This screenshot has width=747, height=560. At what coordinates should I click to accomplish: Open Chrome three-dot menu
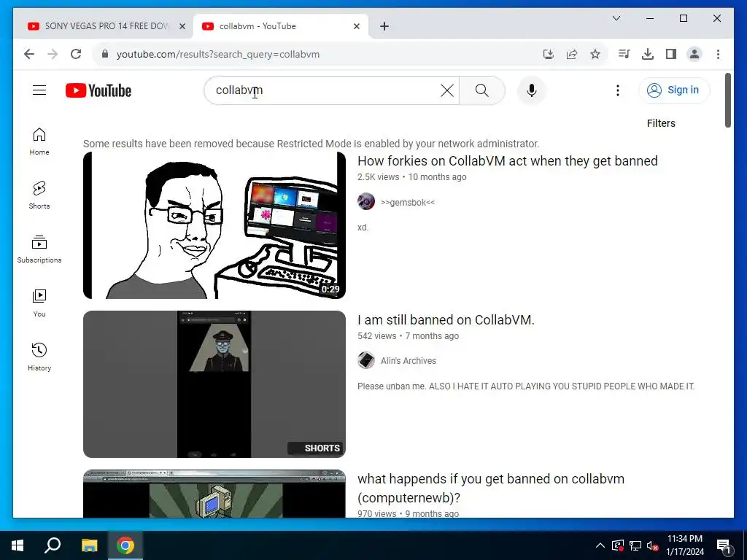pos(718,54)
